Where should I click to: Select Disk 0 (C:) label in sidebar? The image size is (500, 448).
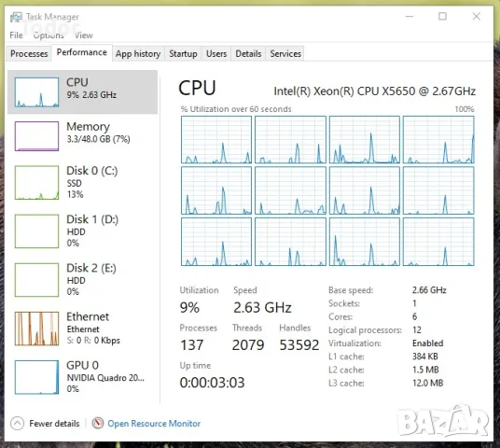tap(92, 171)
